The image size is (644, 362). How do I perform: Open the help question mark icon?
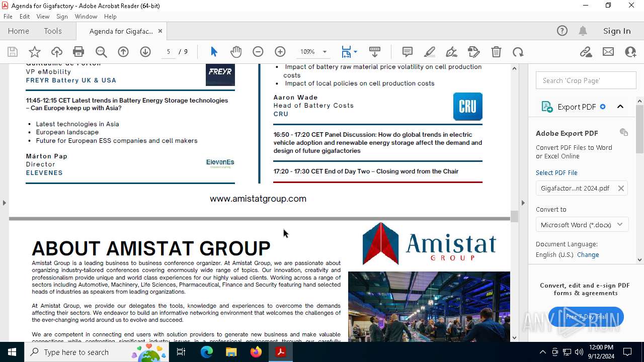click(x=562, y=31)
